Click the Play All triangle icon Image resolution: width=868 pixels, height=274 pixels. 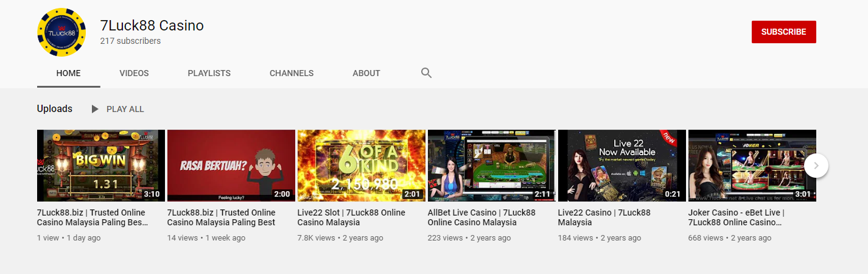pyautogui.click(x=94, y=109)
